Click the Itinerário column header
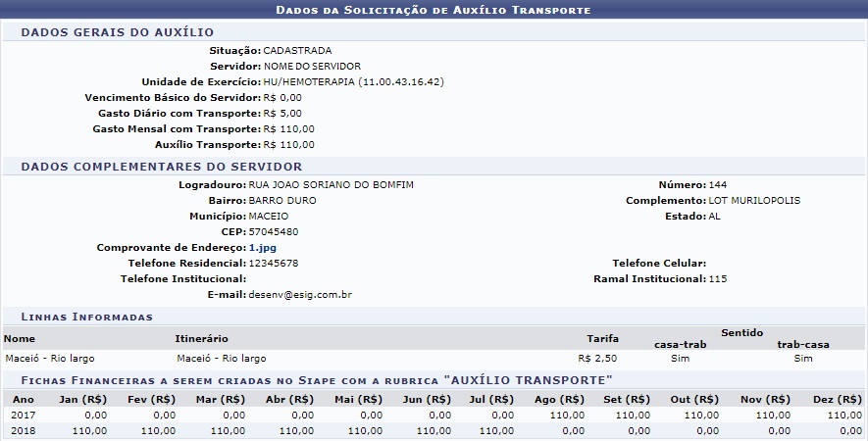Viewport: 868px width, 441px height. pos(202,338)
